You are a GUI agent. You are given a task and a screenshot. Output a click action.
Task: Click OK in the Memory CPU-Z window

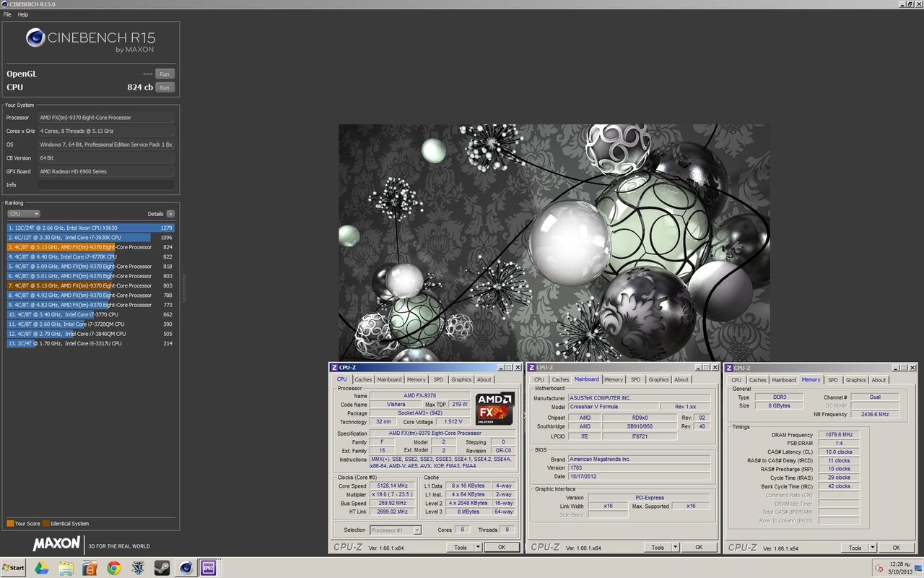[896, 548]
